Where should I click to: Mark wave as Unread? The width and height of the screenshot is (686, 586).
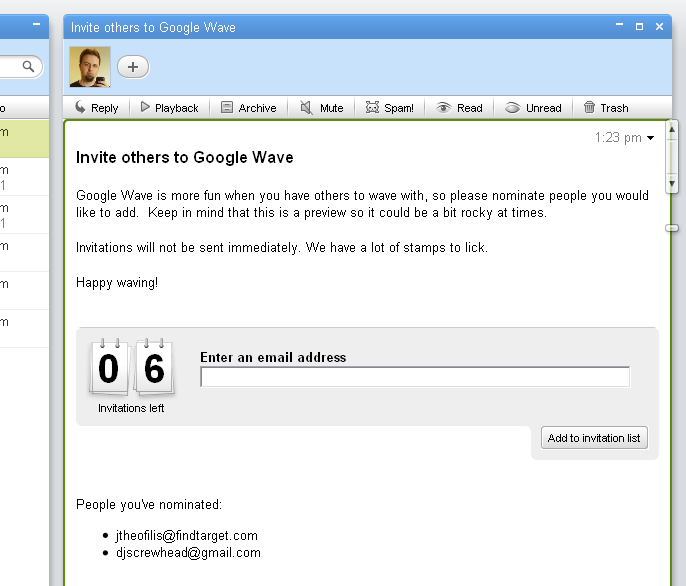tap(533, 108)
